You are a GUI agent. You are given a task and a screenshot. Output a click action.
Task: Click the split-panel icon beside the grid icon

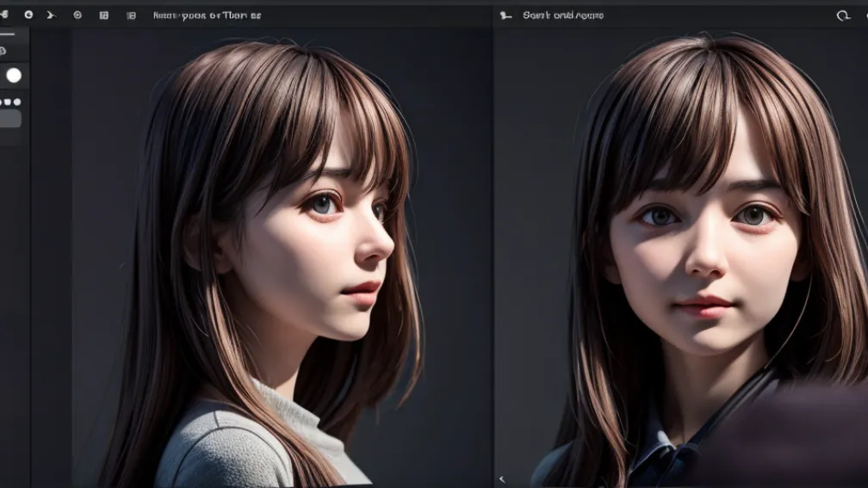[131, 15]
